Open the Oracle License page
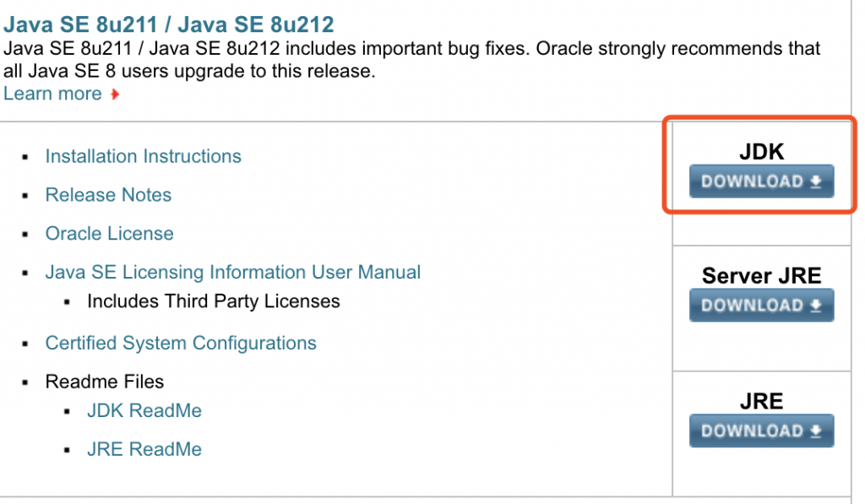This screenshot has width=865, height=504. click(x=109, y=234)
